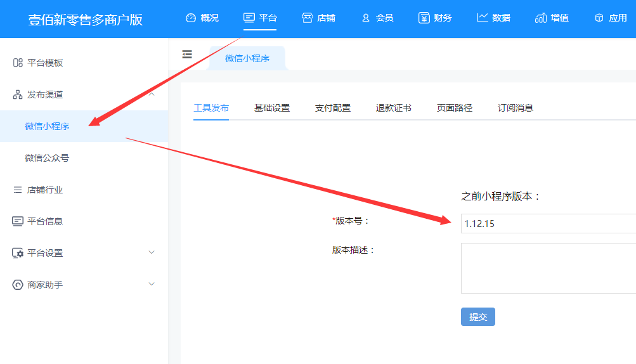Image resolution: width=636 pixels, height=364 pixels.
Task: Click the 店铺 storefront icon
Action: 308,18
